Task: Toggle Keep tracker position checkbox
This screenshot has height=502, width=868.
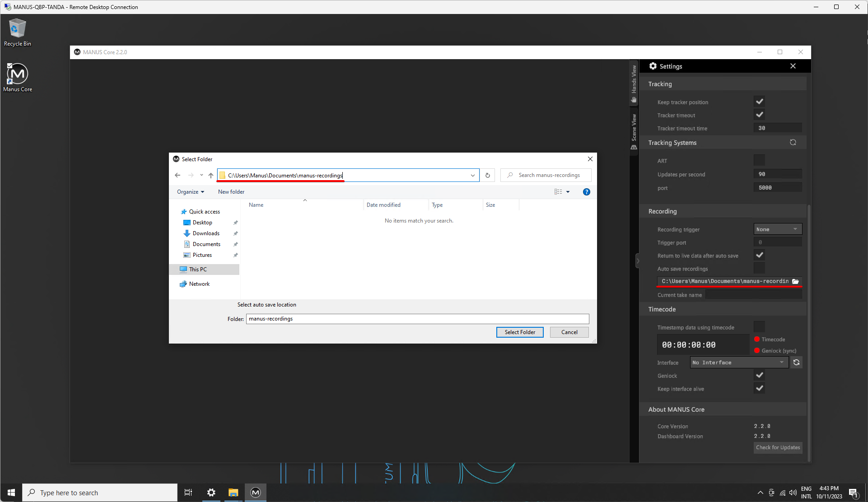Action: pyautogui.click(x=759, y=102)
